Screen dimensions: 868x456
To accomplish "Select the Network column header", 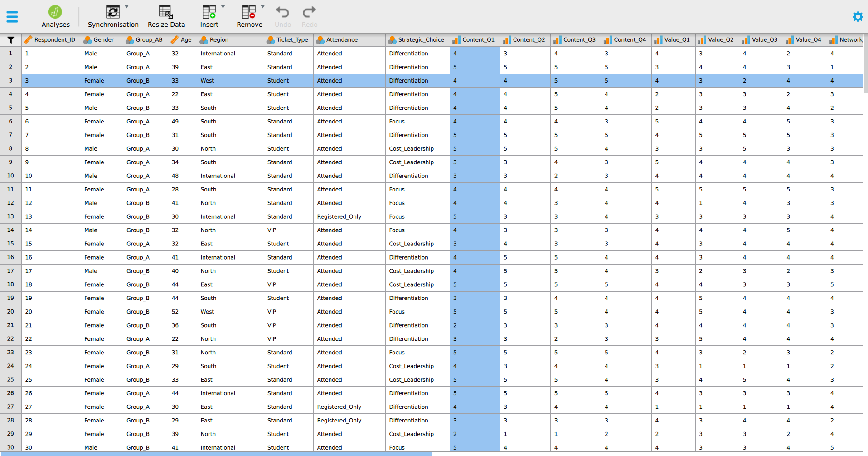I will point(845,40).
